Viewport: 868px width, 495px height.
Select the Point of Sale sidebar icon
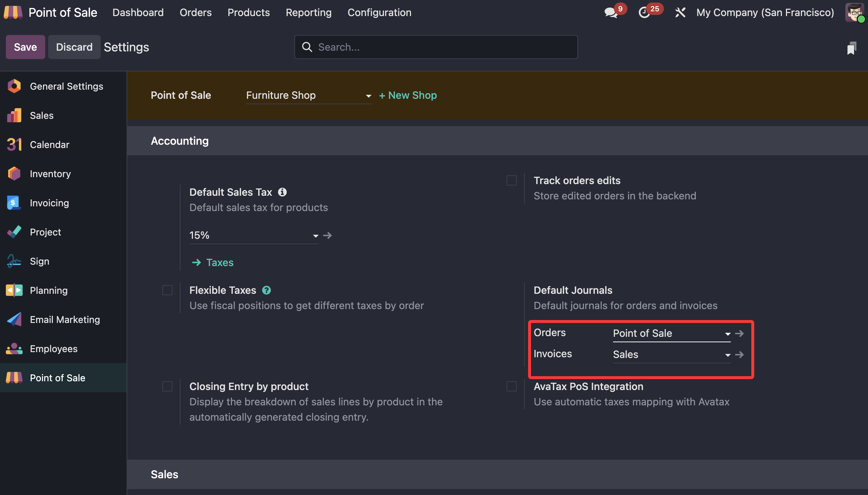(14, 378)
